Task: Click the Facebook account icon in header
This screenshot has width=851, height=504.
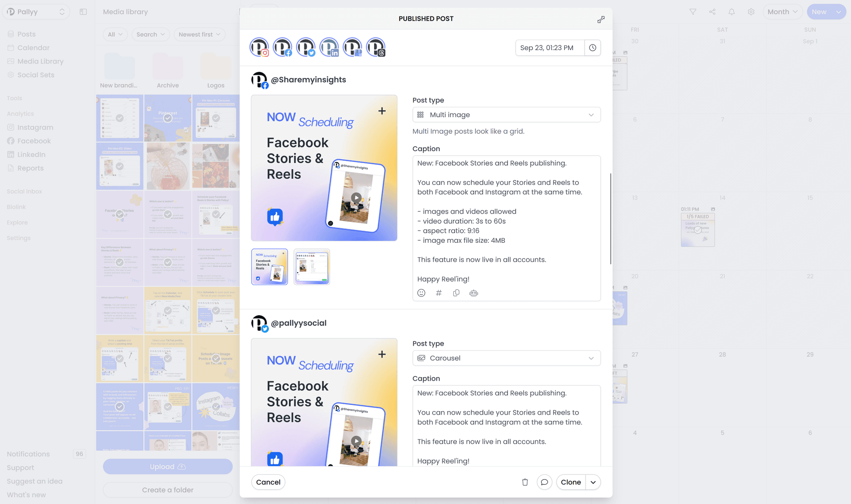Action: click(x=283, y=48)
